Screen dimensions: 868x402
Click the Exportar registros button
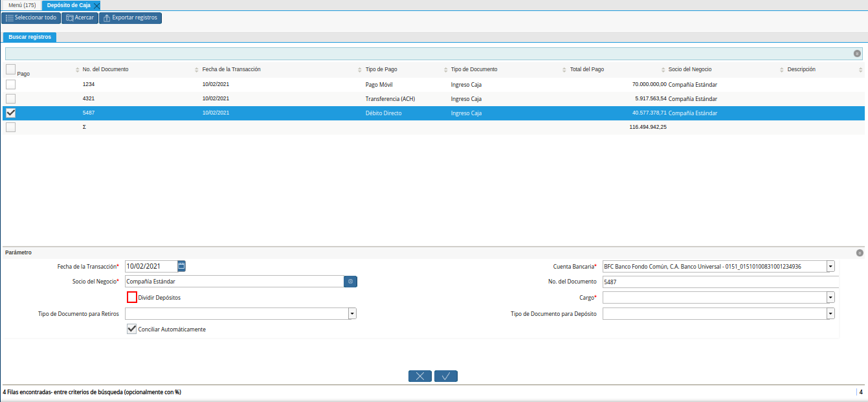point(130,17)
